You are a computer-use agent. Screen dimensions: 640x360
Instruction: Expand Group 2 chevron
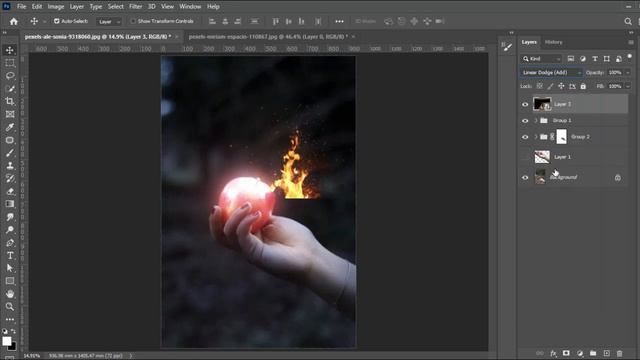[536, 137]
